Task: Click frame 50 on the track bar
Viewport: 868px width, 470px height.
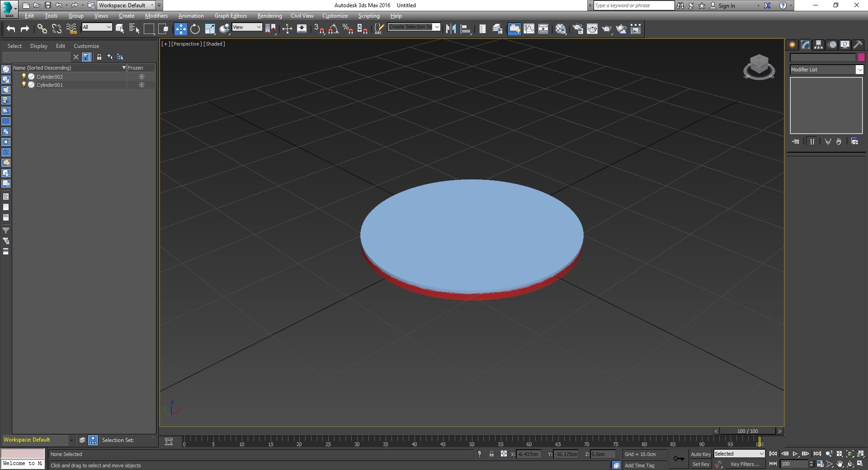Action: (472, 441)
